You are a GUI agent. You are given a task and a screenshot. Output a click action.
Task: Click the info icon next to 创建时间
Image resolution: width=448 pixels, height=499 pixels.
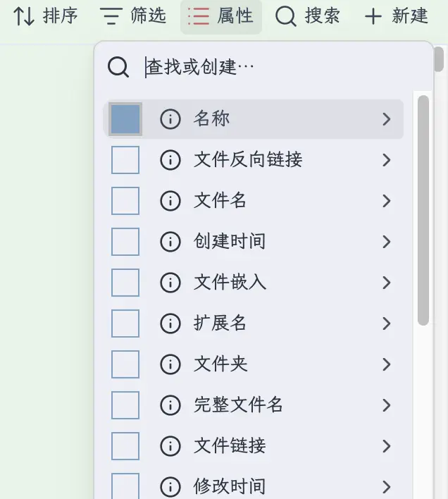click(170, 242)
